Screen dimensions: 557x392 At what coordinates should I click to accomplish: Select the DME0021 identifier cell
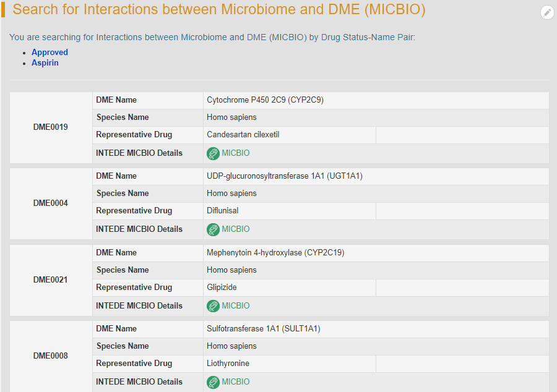point(51,280)
